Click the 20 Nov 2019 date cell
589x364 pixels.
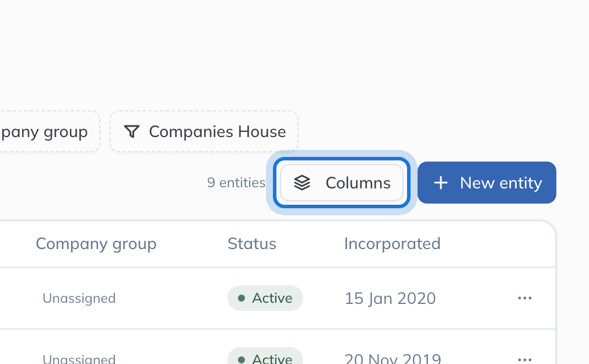pyautogui.click(x=392, y=358)
